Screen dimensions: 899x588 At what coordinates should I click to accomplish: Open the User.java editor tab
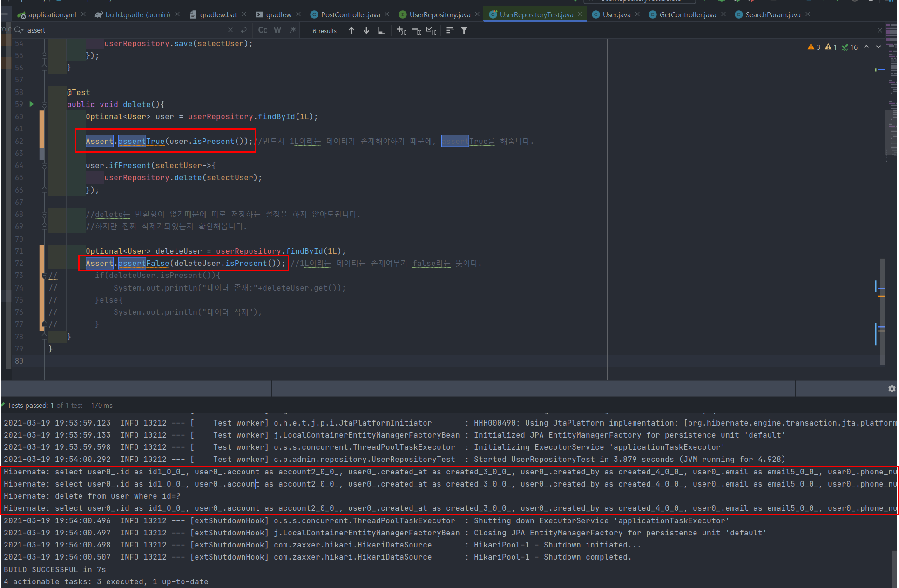(616, 15)
